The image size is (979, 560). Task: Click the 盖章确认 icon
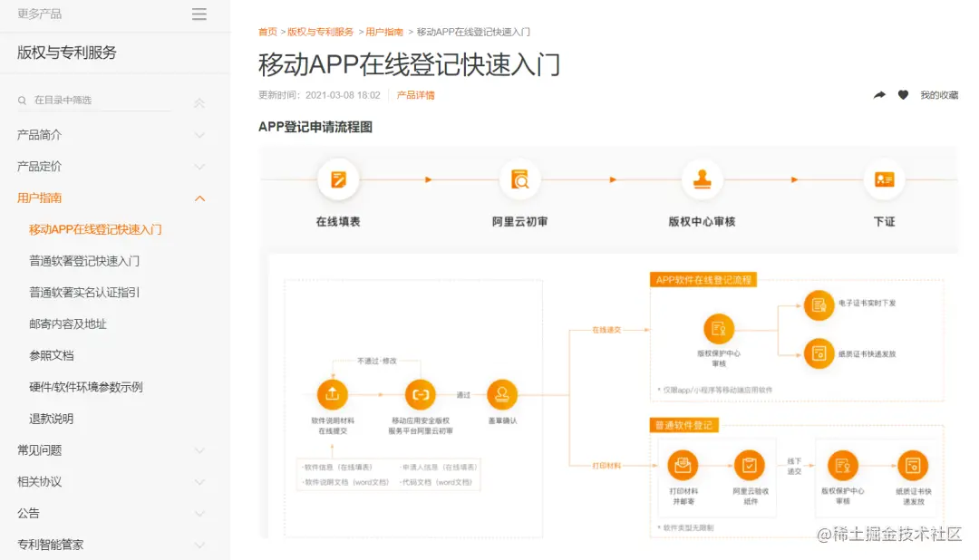pos(502,394)
